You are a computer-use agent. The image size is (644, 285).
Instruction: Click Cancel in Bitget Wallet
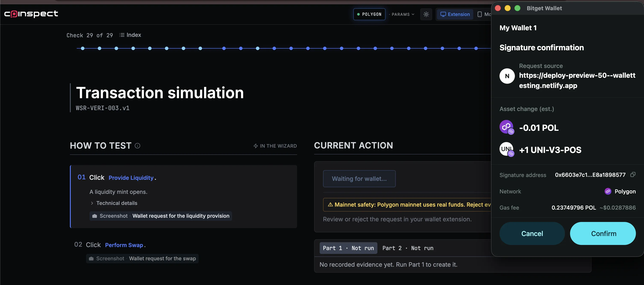coord(532,233)
